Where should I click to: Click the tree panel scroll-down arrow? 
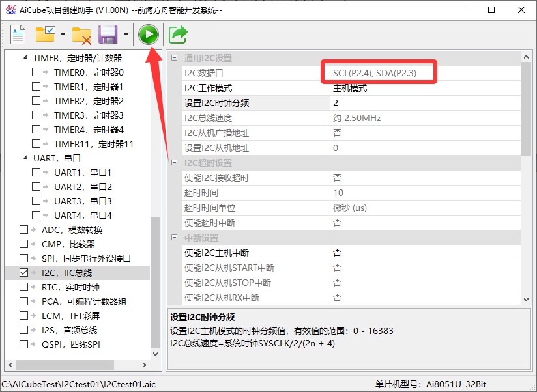coord(156,354)
